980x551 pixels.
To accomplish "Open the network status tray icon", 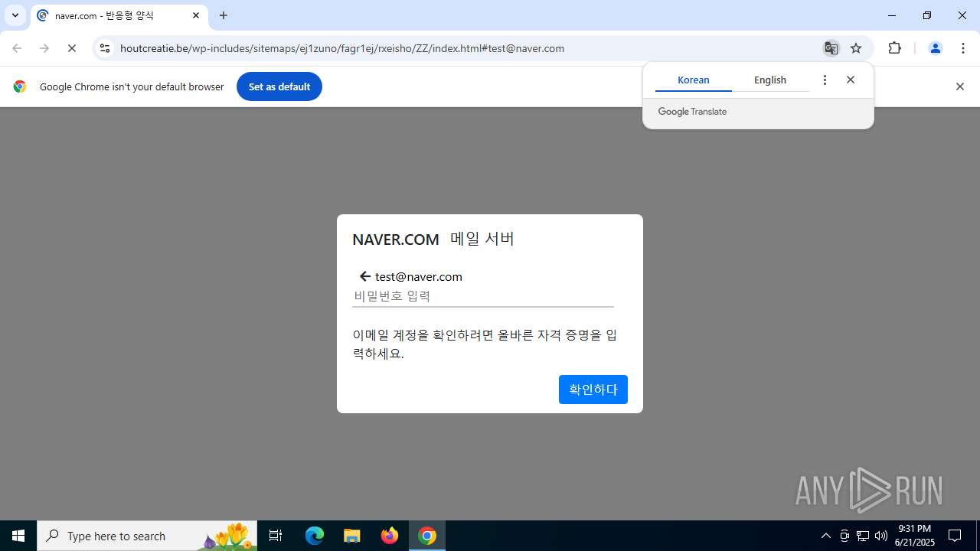I will pos(863,536).
